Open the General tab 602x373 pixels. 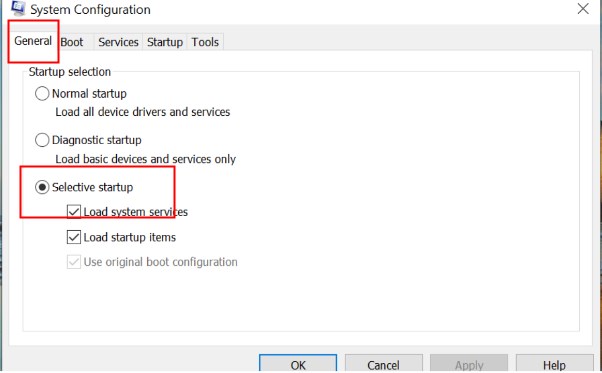(x=33, y=41)
